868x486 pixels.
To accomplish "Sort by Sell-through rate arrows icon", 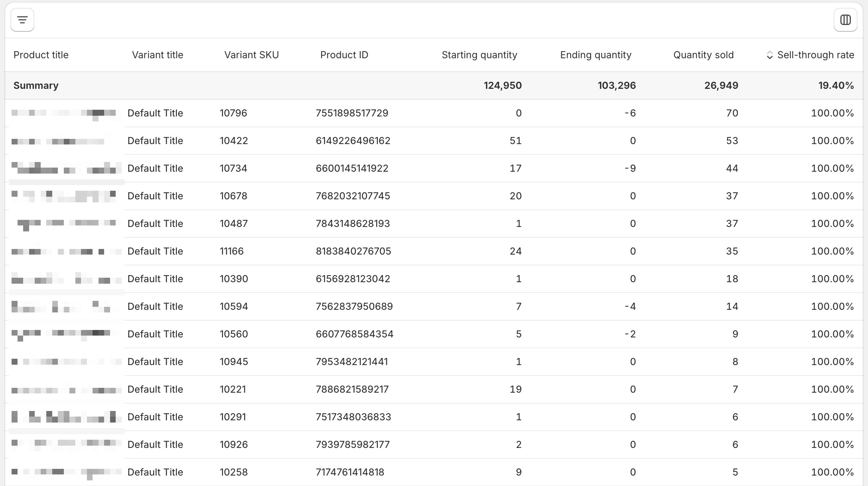I will pyautogui.click(x=769, y=55).
